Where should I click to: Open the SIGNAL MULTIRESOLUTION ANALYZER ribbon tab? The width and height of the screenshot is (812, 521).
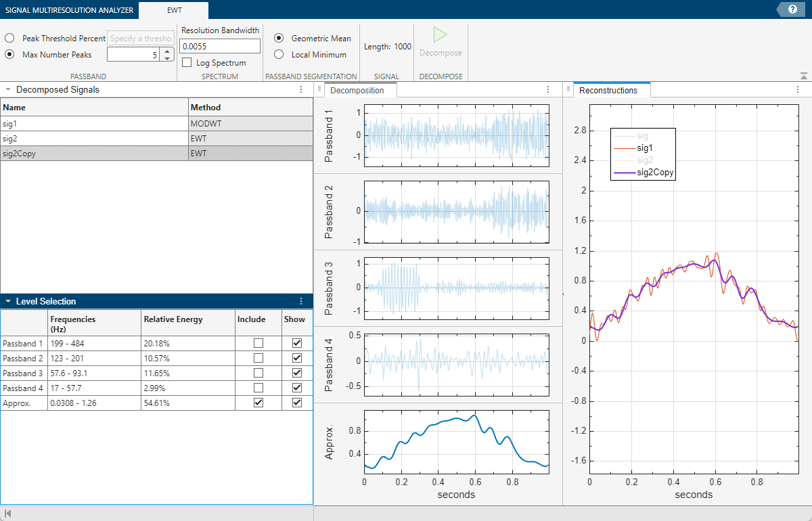pos(68,10)
